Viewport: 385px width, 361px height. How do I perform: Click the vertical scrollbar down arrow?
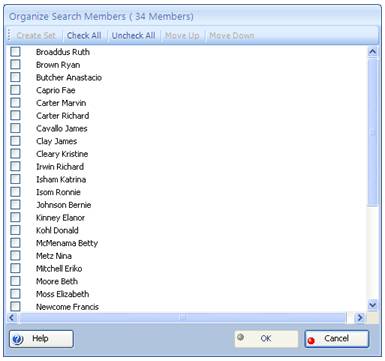(x=372, y=305)
